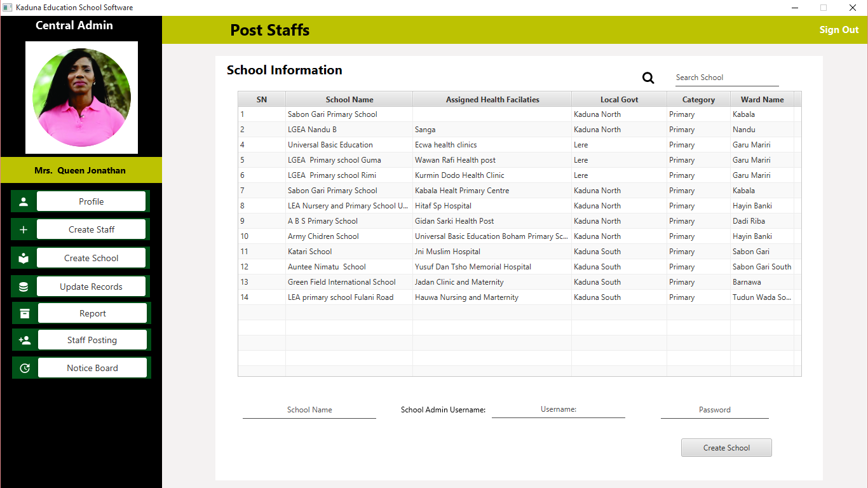This screenshot has height=488, width=868.
Task: Click Hitaf Sp Hospital cell
Action: (x=492, y=206)
